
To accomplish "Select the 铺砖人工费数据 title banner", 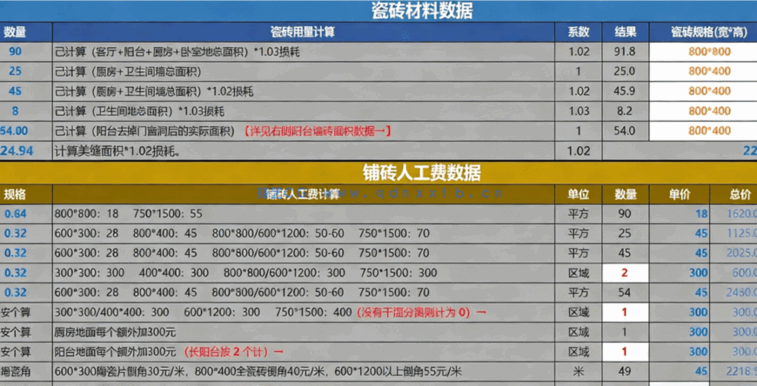I will point(378,173).
